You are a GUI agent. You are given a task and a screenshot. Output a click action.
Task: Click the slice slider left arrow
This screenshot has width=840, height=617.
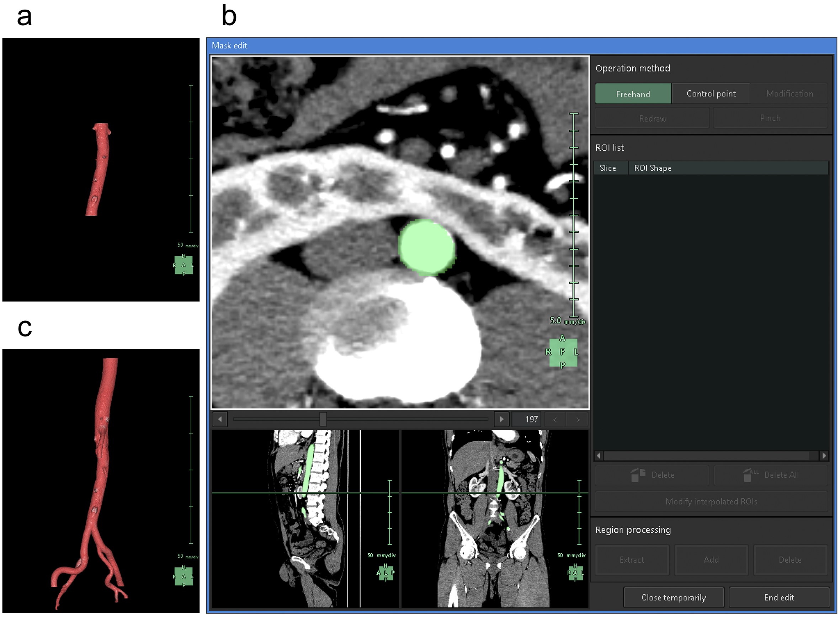tap(220, 419)
